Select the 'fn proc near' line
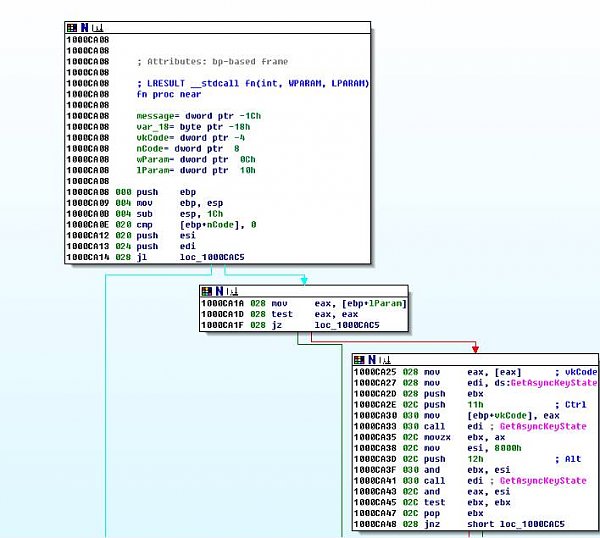Screen dimensions: 600x538 point(169,95)
